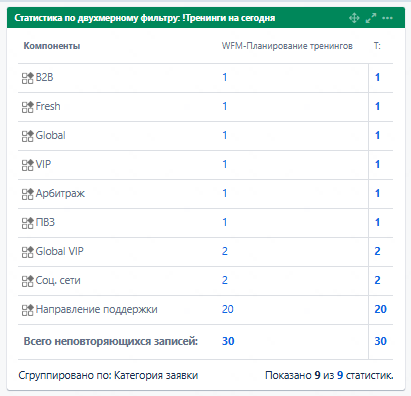Open Направление поддержки bold total 20
The height and width of the screenshot is (396, 411).
(x=380, y=309)
